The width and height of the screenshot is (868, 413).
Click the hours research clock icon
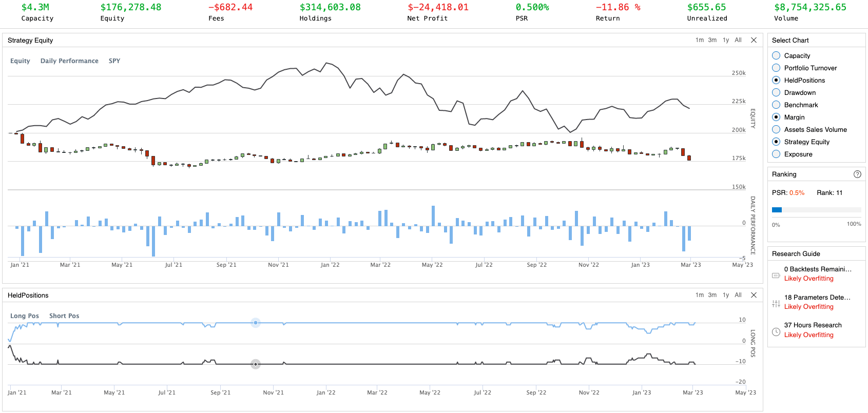click(x=776, y=332)
